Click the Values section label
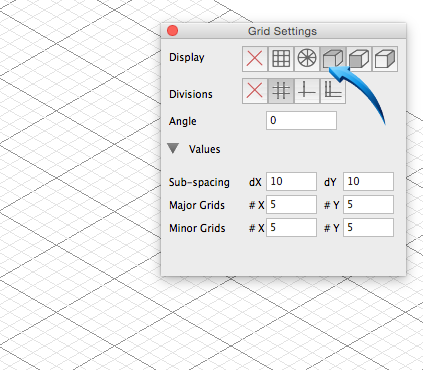 pos(204,149)
